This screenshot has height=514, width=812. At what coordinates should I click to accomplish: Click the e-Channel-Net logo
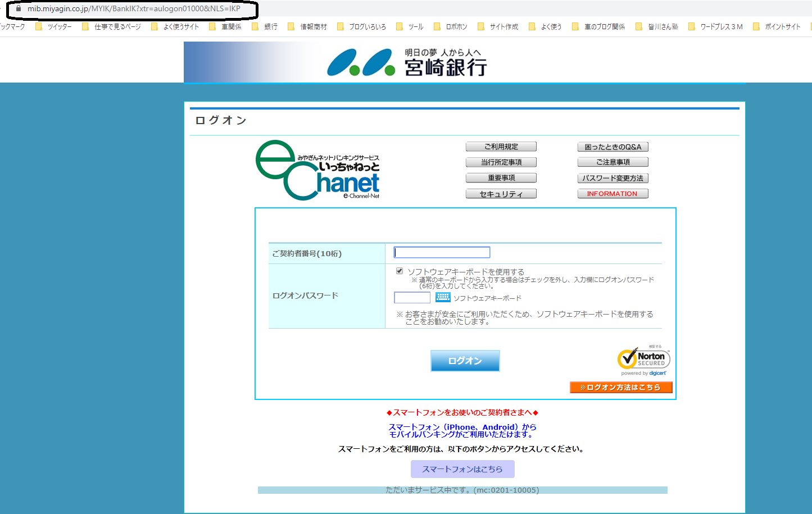click(x=318, y=170)
